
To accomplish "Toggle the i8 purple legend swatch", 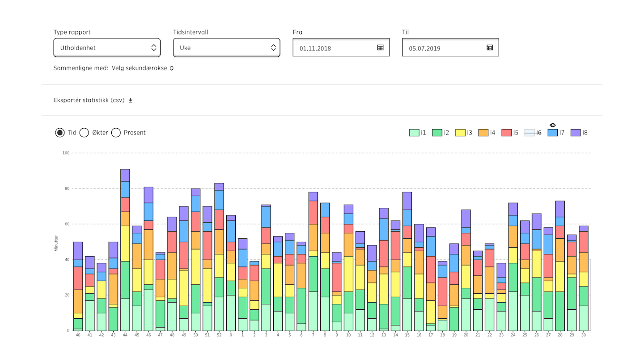I will click(x=576, y=133).
